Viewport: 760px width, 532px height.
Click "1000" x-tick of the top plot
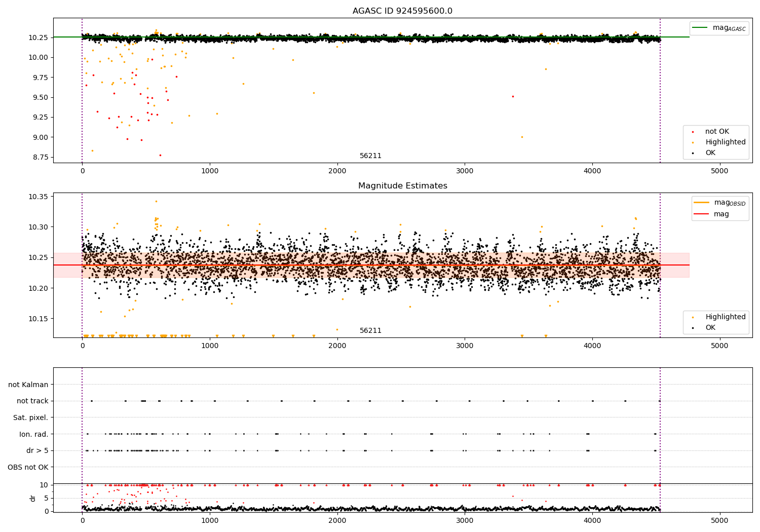[x=210, y=171]
